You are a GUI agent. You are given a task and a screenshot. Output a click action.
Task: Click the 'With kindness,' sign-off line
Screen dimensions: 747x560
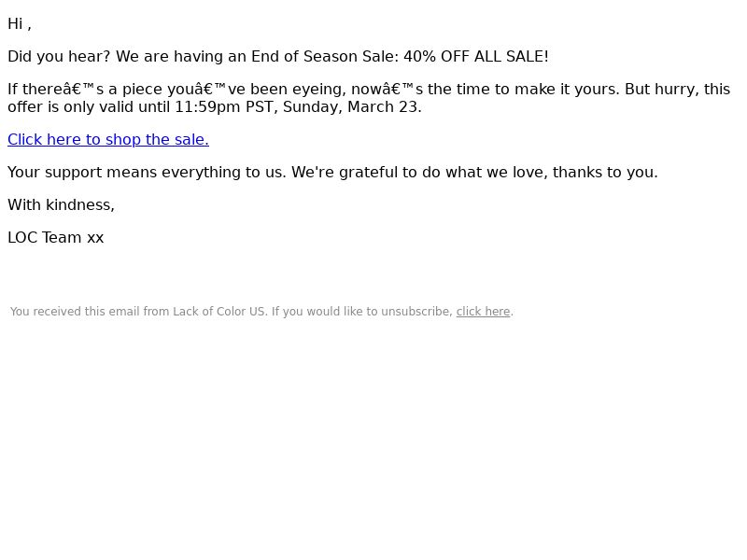click(x=61, y=205)
